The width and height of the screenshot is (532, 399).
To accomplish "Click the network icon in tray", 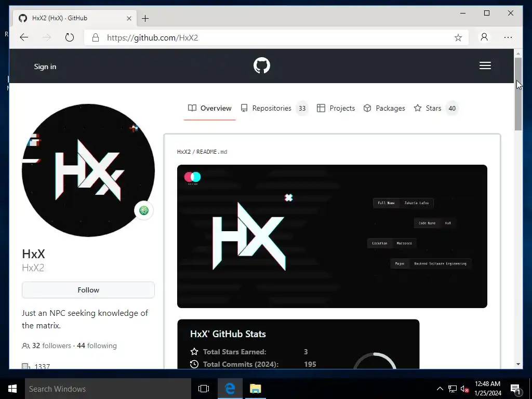I will click(453, 389).
